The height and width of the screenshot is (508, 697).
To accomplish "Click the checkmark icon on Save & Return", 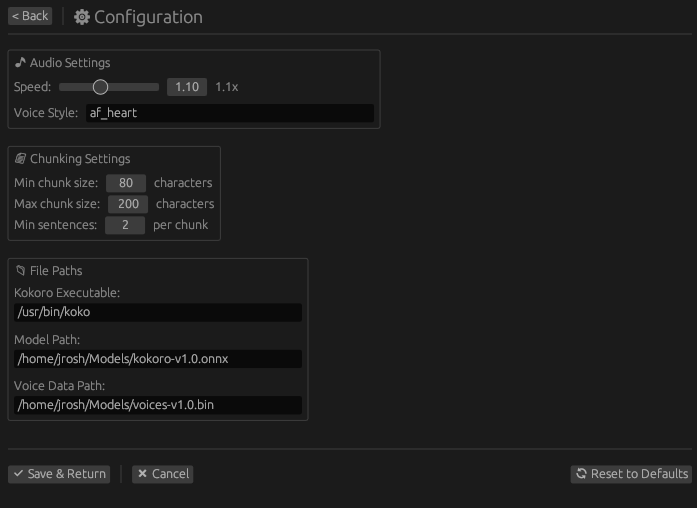I will (x=18, y=474).
